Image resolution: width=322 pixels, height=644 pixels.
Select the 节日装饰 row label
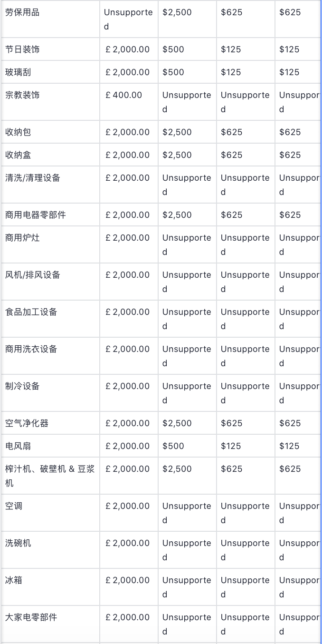(22, 49)
